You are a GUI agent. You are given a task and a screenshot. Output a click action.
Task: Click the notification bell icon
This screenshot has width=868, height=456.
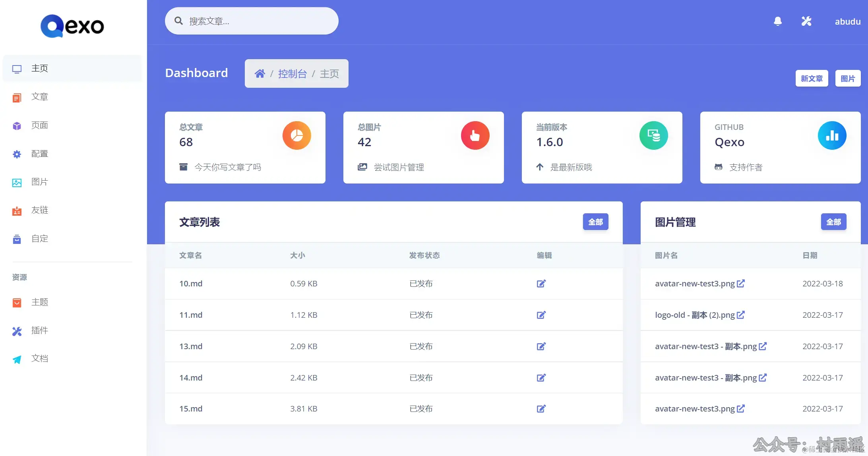click(x=778, y=21)
